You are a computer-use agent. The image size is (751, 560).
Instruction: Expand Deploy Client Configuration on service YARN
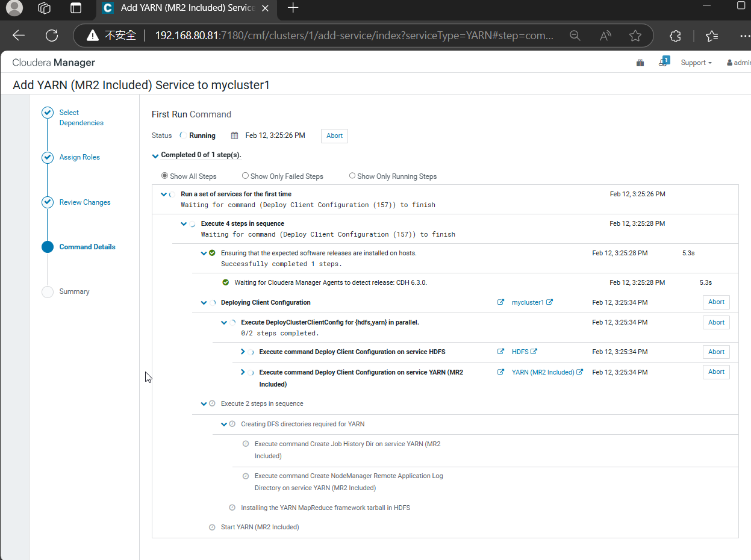(243, 372)
